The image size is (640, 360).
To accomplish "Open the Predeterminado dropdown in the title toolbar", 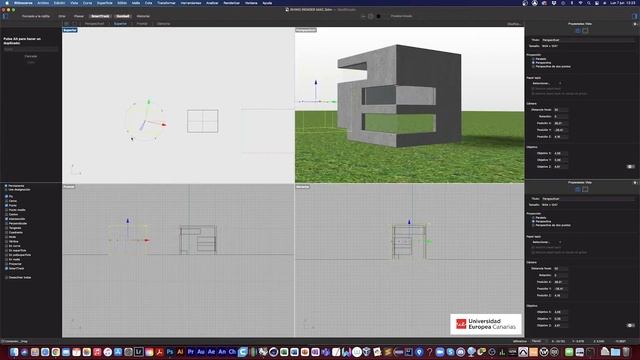I will [401, 16].
